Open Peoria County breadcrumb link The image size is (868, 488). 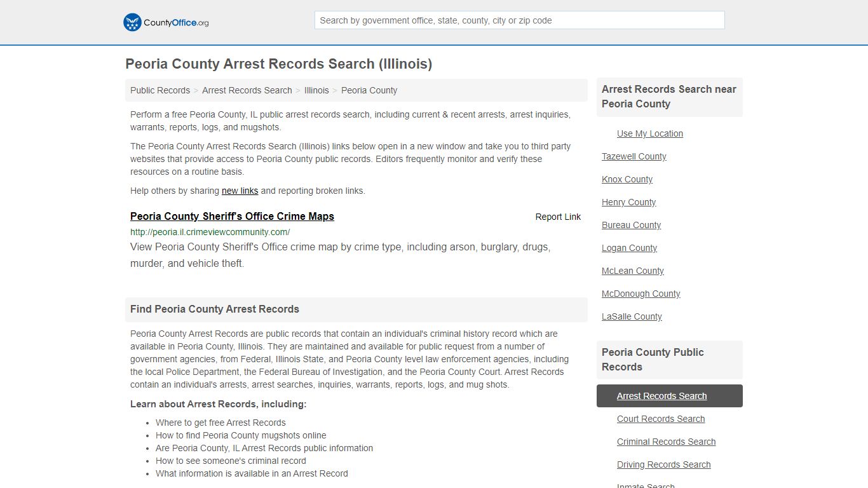pos(369,90)
